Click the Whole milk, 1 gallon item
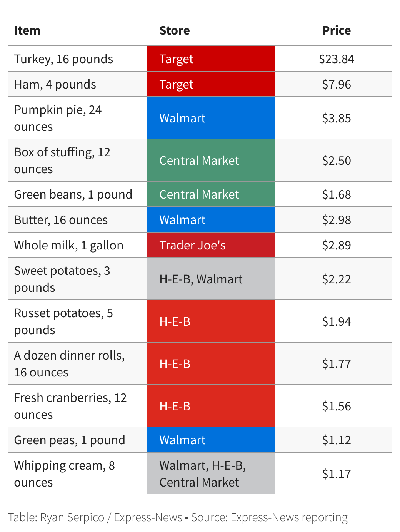Image resolution: width=400 pixels, height=532 pixels. [69, 245]
